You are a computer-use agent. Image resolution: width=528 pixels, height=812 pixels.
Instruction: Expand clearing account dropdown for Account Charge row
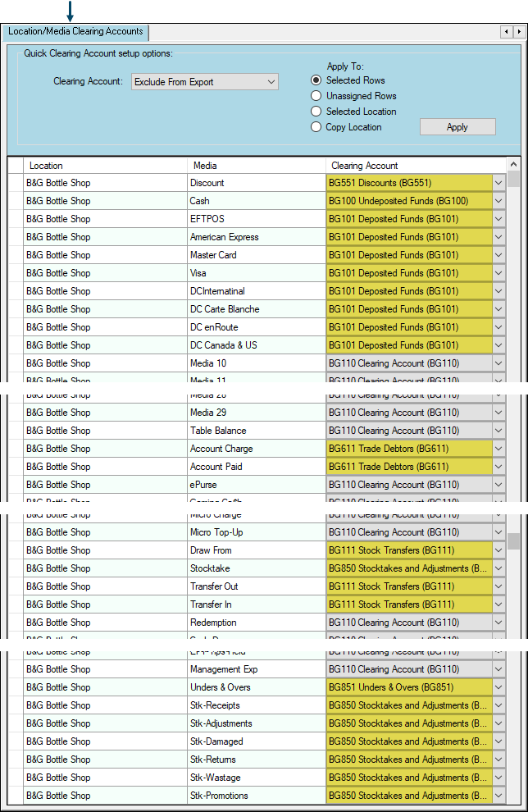pos(498,449)
